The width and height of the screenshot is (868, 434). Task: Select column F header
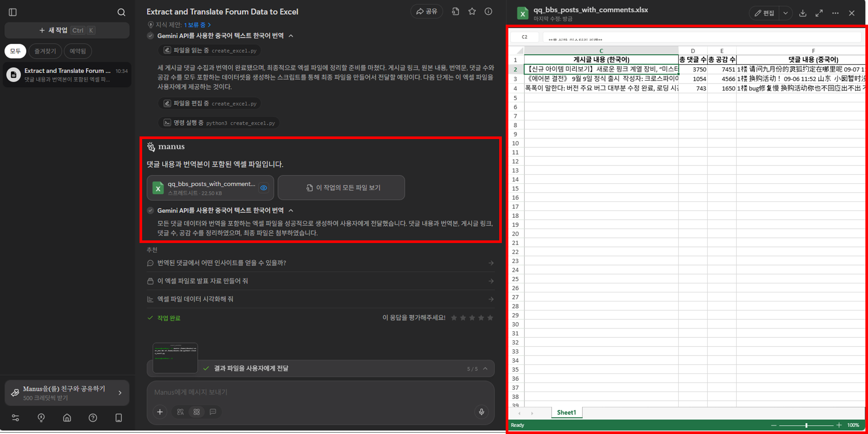click(801, 51)
